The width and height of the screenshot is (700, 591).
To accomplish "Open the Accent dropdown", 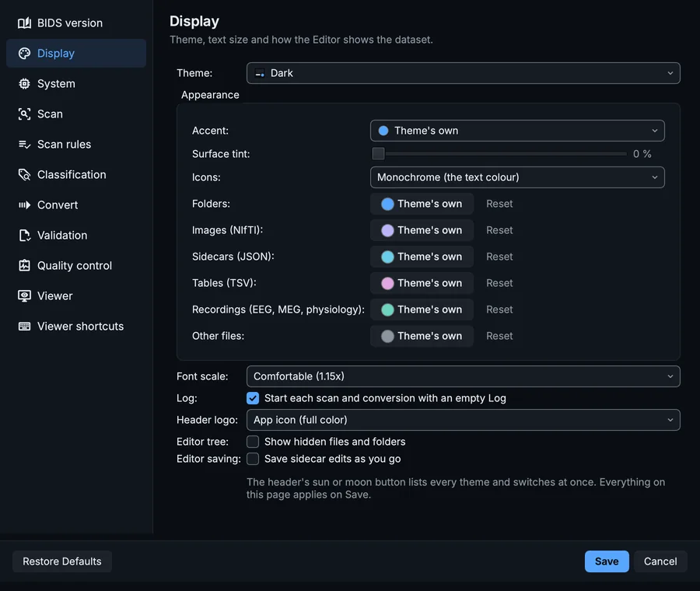I will click(x=517, y=131).
